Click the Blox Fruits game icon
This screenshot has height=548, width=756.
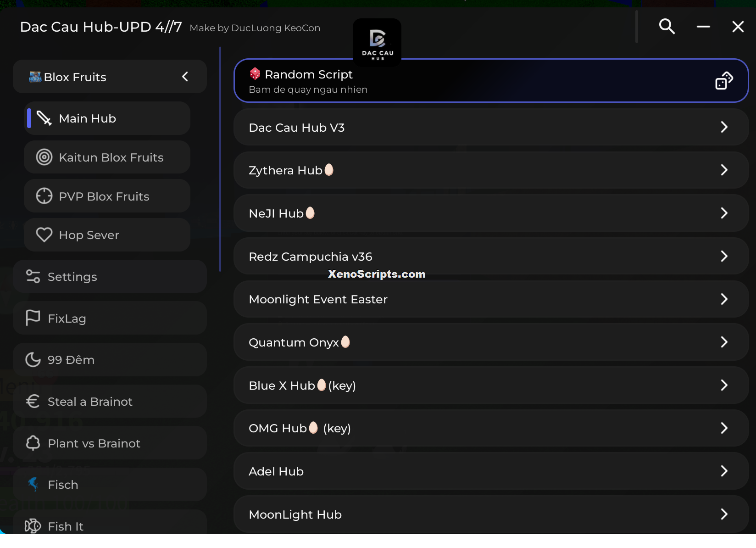35,77
